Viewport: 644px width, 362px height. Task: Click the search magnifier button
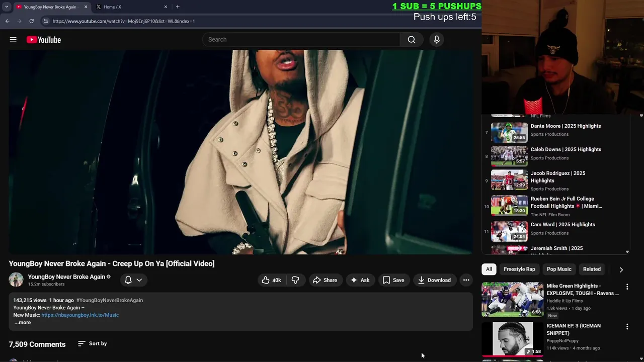(412, 40)
